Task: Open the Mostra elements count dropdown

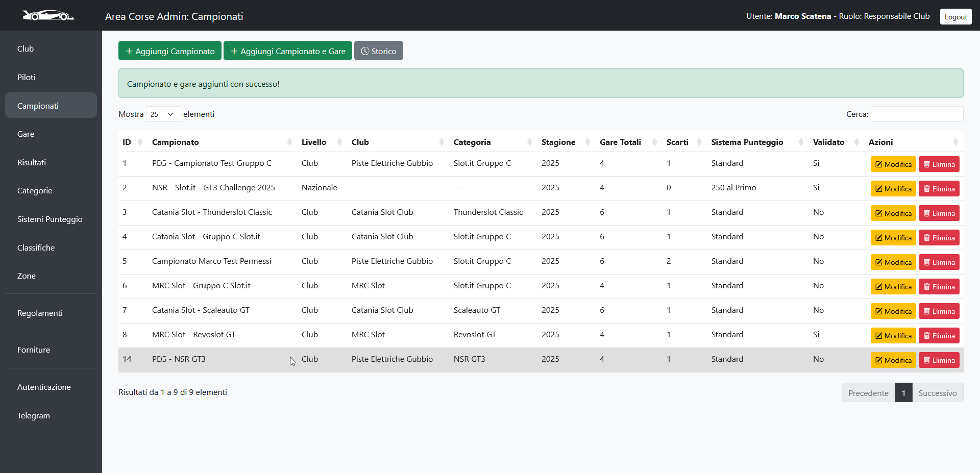Action: click(163, 114)
